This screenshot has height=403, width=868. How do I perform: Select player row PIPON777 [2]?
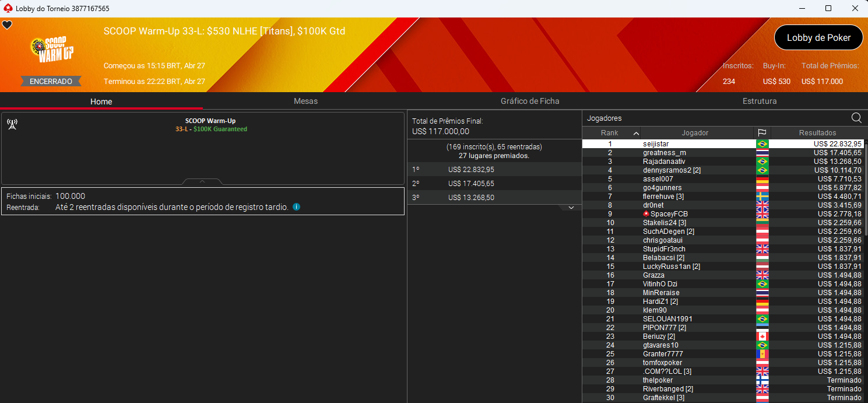click(x=723, y=328)
